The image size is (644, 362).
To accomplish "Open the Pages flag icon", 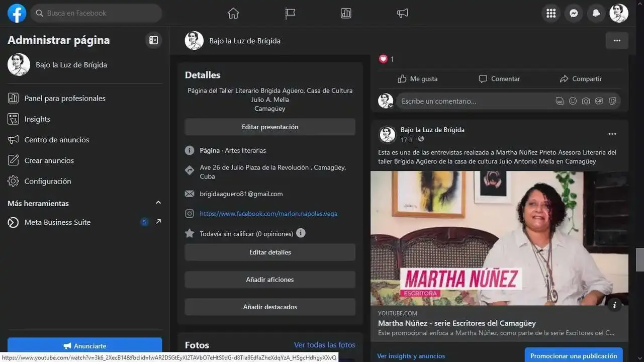I will [290, 14].
